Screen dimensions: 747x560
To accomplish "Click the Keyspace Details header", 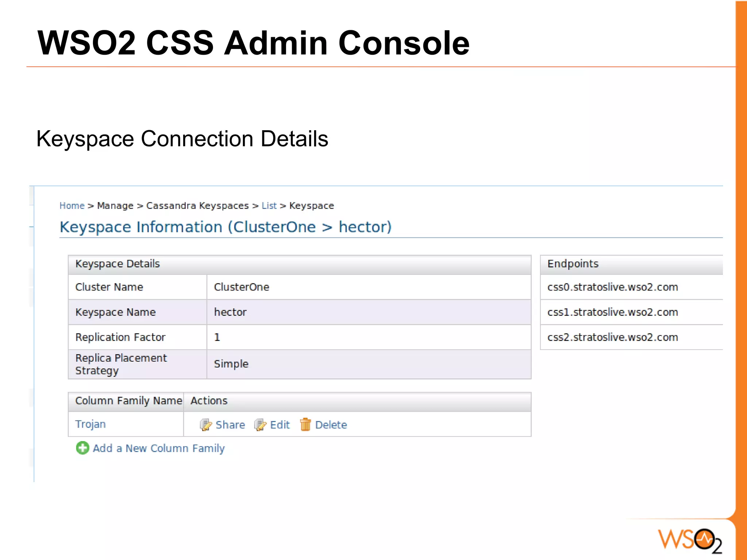I will [117, 264].
